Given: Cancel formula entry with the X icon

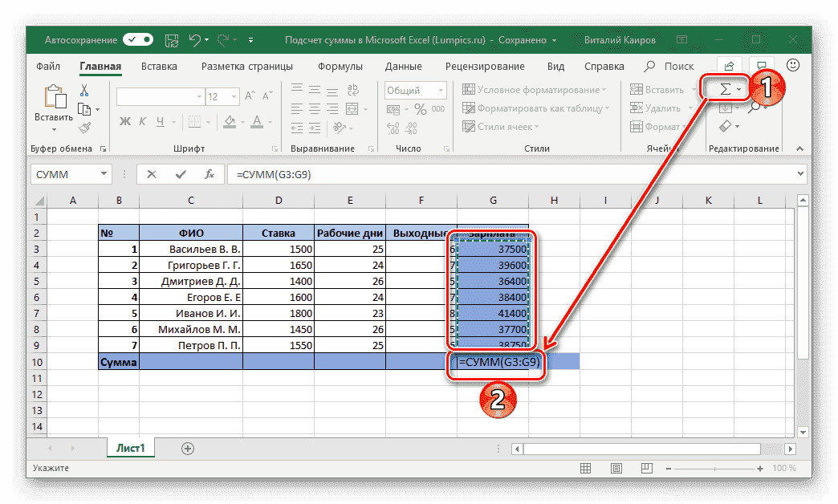Looking at the screenshot, I should click(152, 174).
